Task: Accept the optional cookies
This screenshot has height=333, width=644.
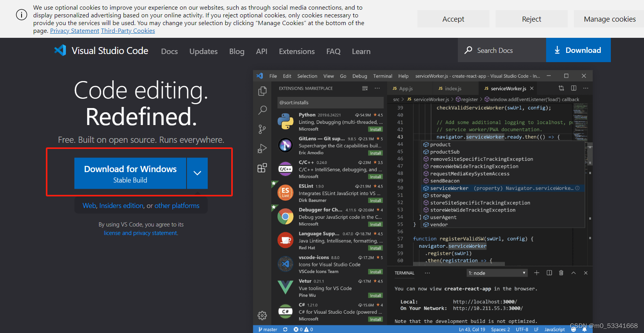Action: click(453, 19)
